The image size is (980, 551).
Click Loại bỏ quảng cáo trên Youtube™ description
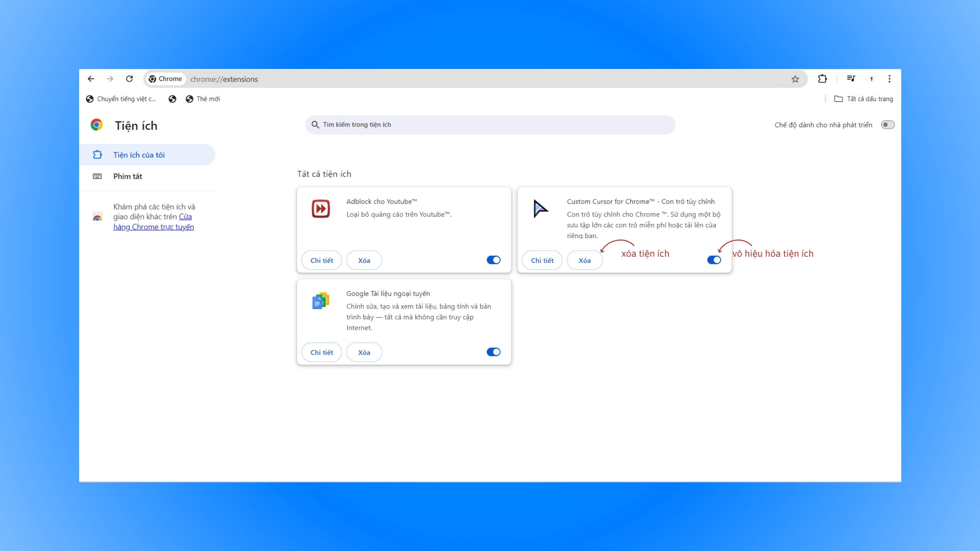coord(399,215)
